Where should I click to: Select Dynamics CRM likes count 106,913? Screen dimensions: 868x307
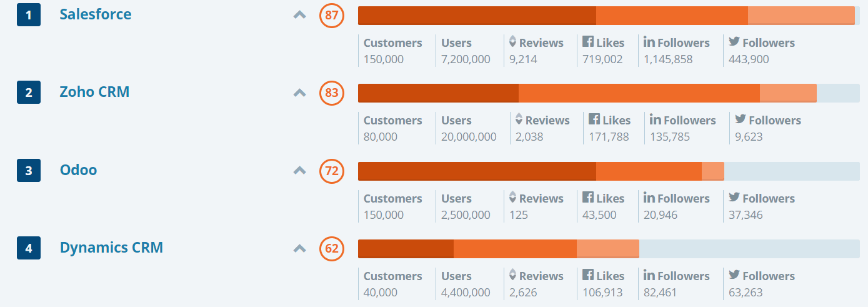pyautogui.click(x=602, y=293)
